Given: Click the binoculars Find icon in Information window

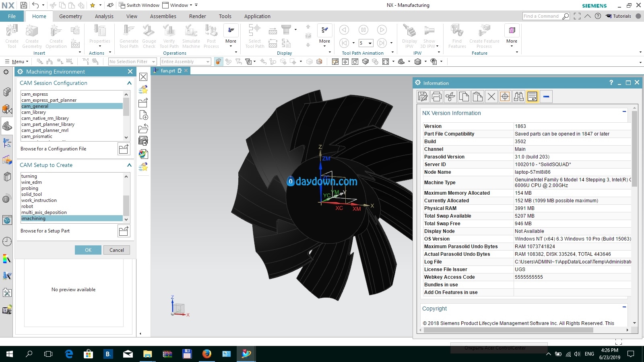Looking at the screenshot, I should pyautogui.click(x=519, y=97).
